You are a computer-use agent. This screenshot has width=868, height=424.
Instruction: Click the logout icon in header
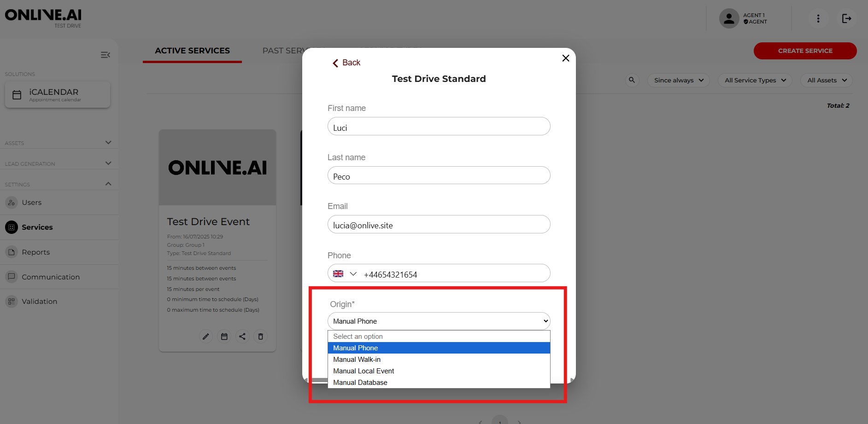[x=846, y=18]
